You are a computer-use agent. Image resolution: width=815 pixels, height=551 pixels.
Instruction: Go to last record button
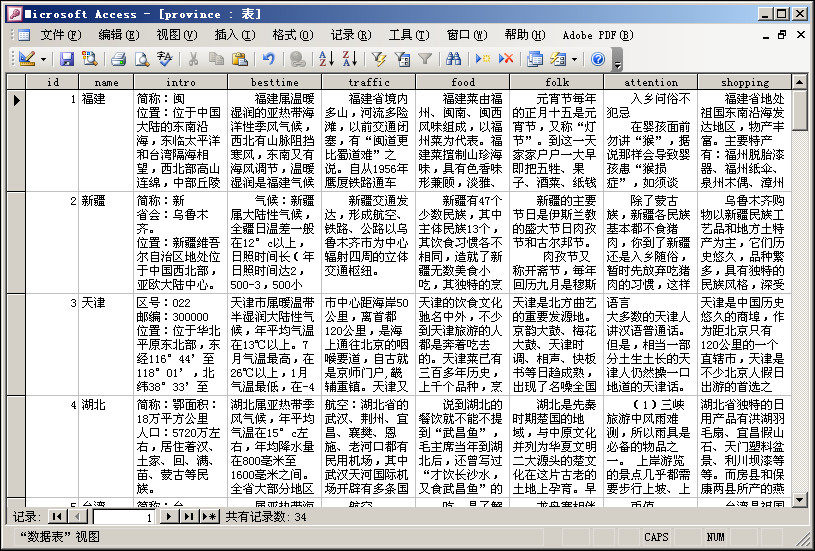[189, 517]
